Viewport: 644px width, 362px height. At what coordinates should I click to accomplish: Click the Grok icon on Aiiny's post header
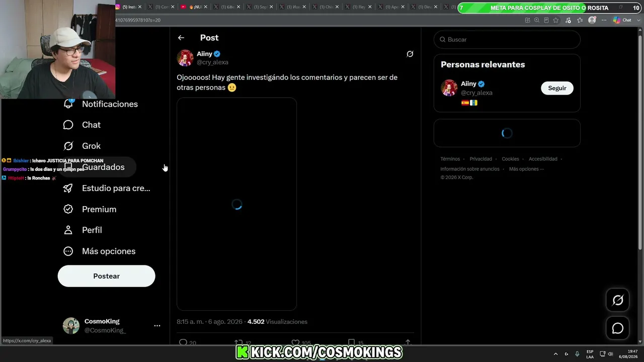pos(410,54)
